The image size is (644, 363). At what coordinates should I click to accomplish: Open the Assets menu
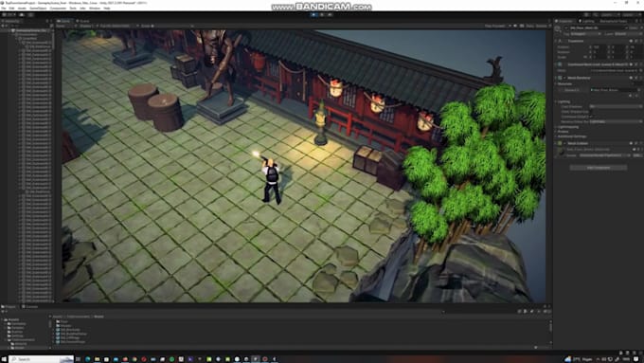pos(22,8)
